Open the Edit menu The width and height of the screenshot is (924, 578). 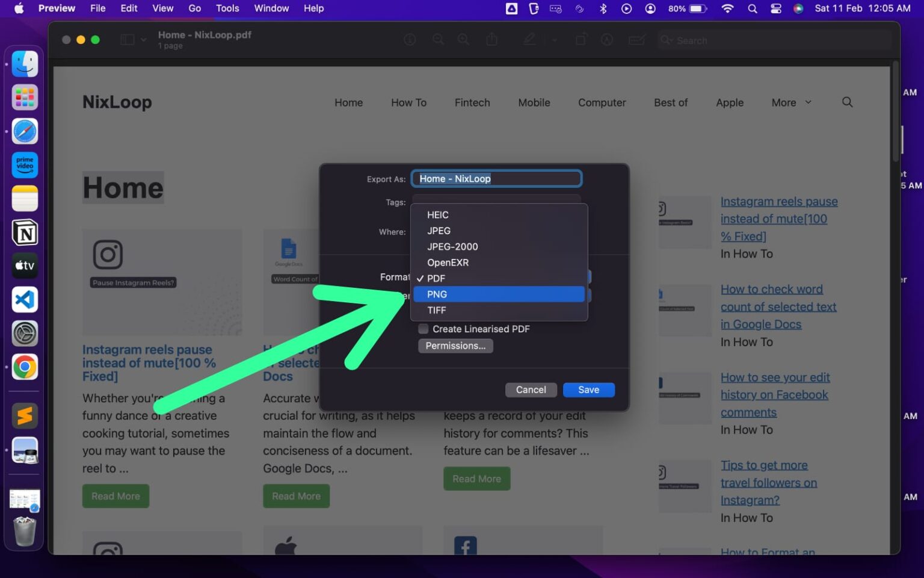point(129,8)
